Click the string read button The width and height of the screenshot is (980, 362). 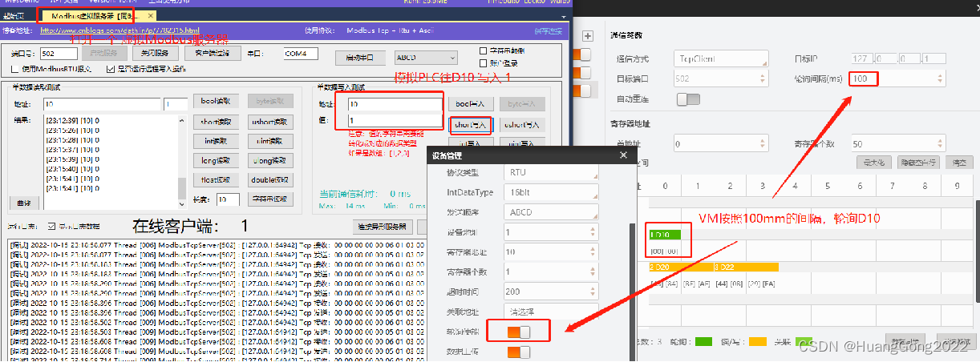tap(269, 199)
